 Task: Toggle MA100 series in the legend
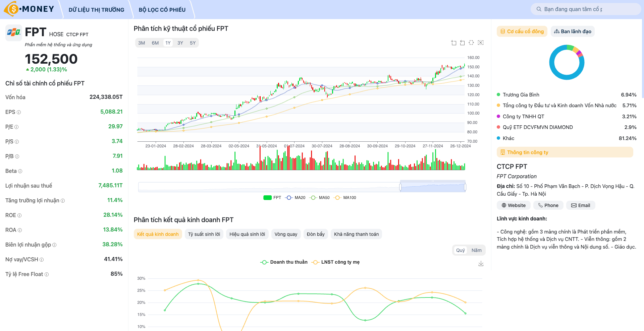tap(345, 198)
